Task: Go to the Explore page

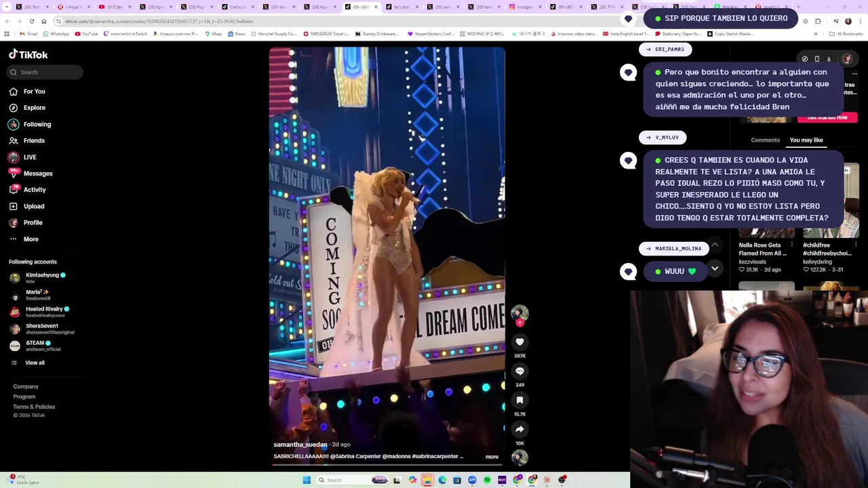Action: 27,108
